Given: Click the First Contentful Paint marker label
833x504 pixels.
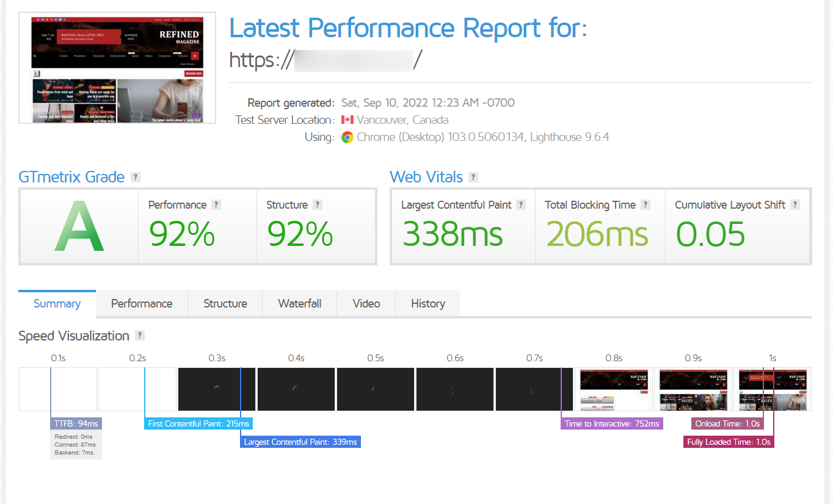Looking at the screenshot, I should (198, 423).
